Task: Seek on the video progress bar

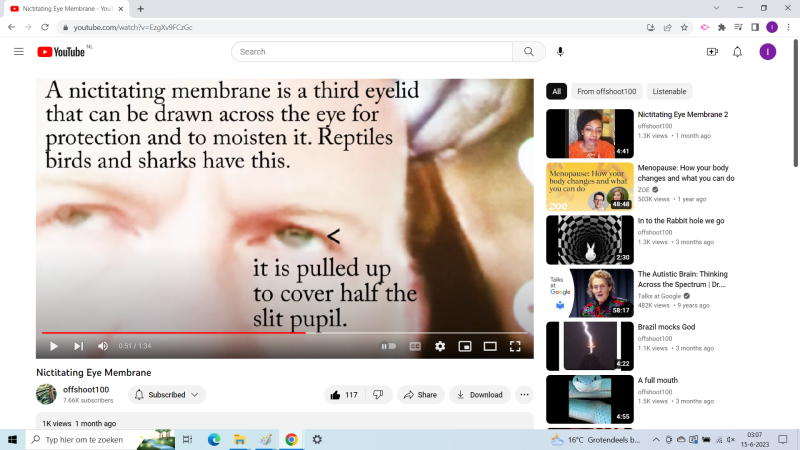Action: click(285, 333)
